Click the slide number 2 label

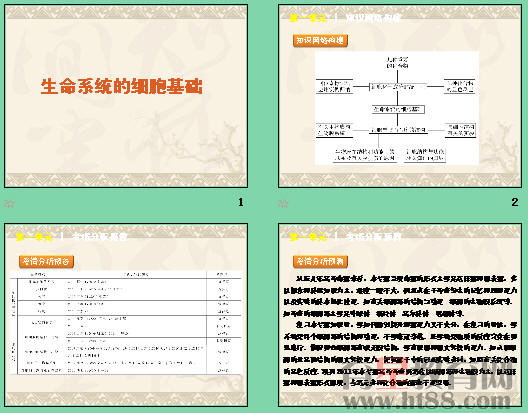[x=515, y=202]
